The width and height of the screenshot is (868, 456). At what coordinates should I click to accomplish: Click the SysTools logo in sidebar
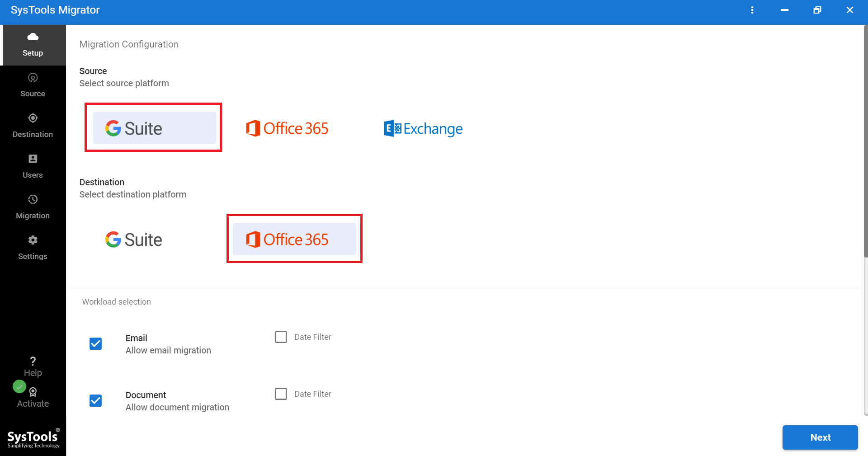click(x=33, y=438)
